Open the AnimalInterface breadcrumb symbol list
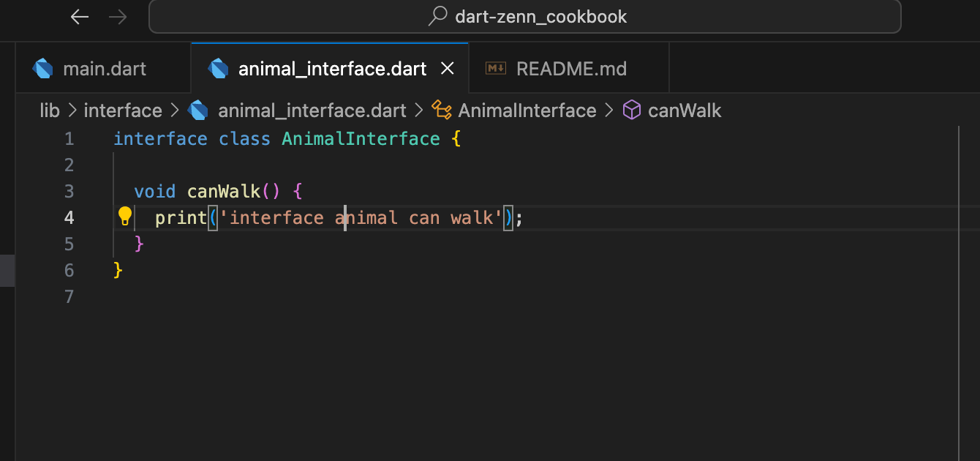Screen dimensions: 980x461 click(x=527, y=110)
